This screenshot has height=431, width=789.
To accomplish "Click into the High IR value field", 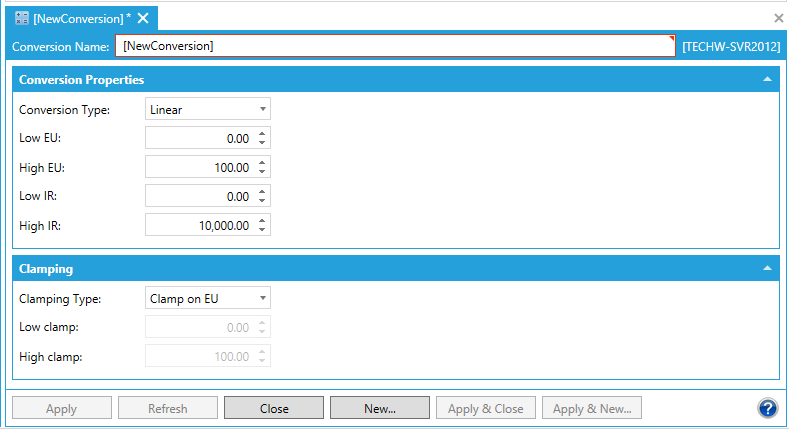I will [198, 226].
